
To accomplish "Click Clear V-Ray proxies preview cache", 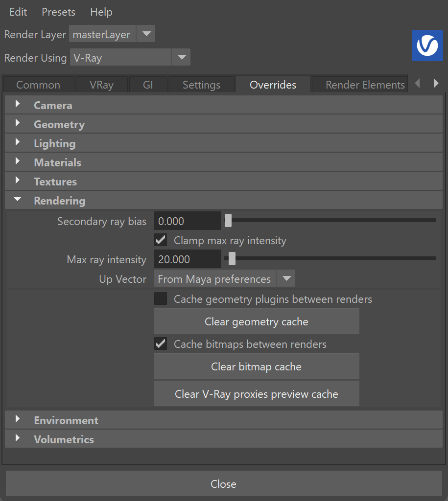I will (x=257, y=394).
